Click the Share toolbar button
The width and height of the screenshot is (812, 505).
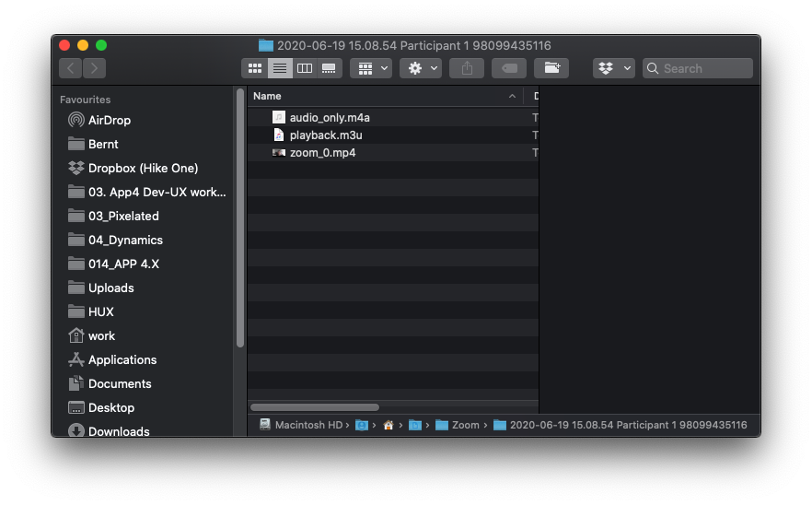pos(467,68)
